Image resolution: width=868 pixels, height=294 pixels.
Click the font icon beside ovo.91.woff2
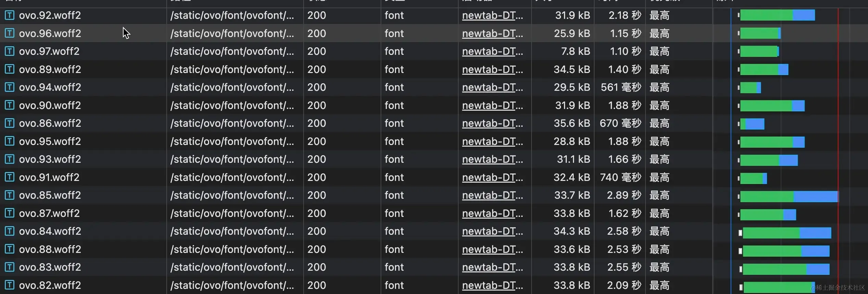[10, 177]
